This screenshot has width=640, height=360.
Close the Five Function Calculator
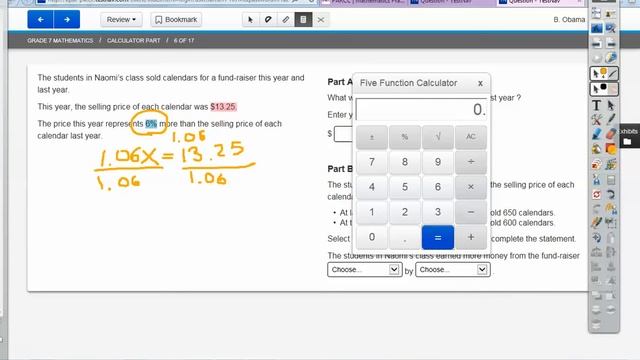tap(480, 83)
